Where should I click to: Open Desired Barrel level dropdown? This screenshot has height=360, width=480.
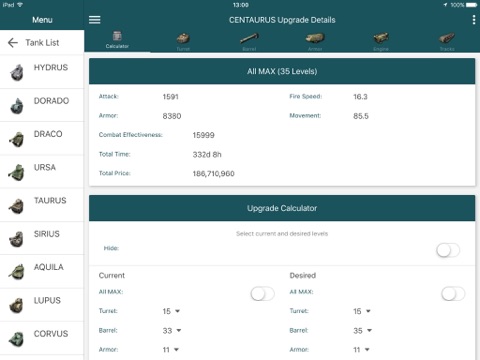tap(363, 330)
